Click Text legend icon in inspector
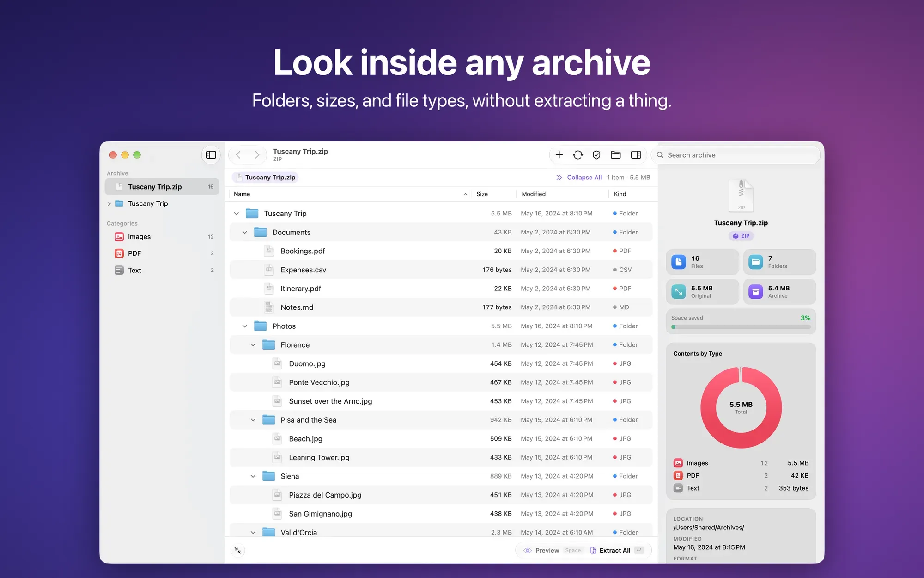 pos(678,488)
